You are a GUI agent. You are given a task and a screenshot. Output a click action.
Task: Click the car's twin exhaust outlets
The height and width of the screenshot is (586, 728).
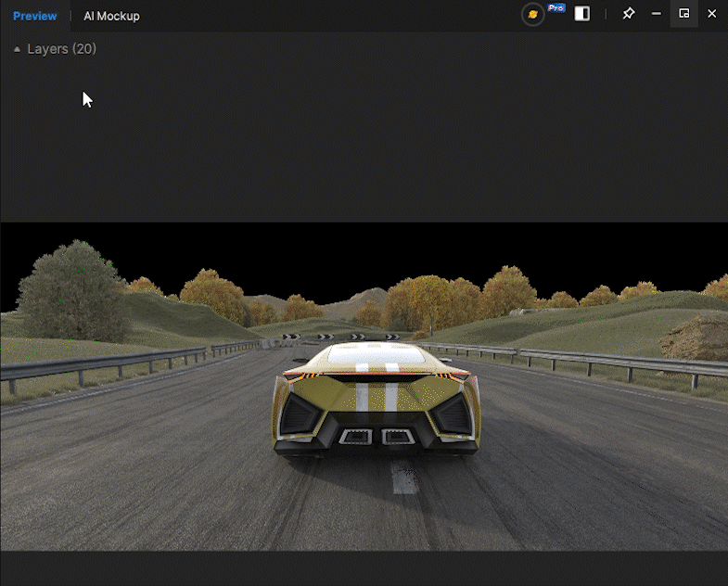(x=377, y=437)
